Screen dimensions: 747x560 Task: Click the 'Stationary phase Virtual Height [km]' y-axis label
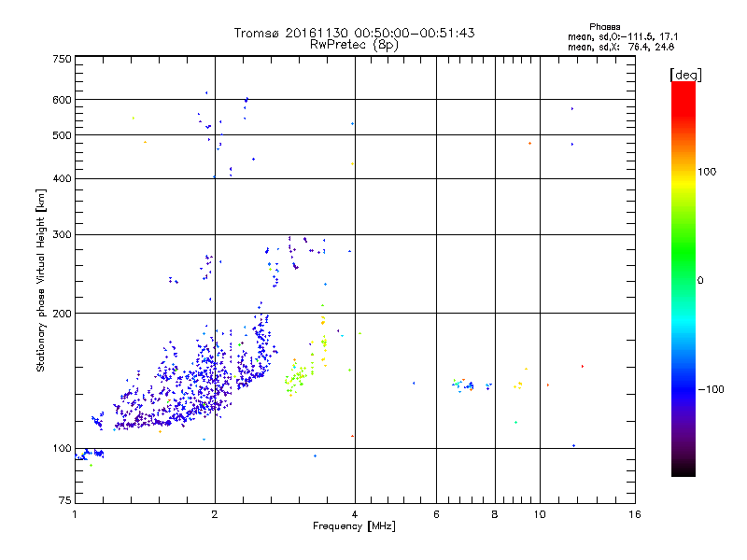tap(40, 280)
